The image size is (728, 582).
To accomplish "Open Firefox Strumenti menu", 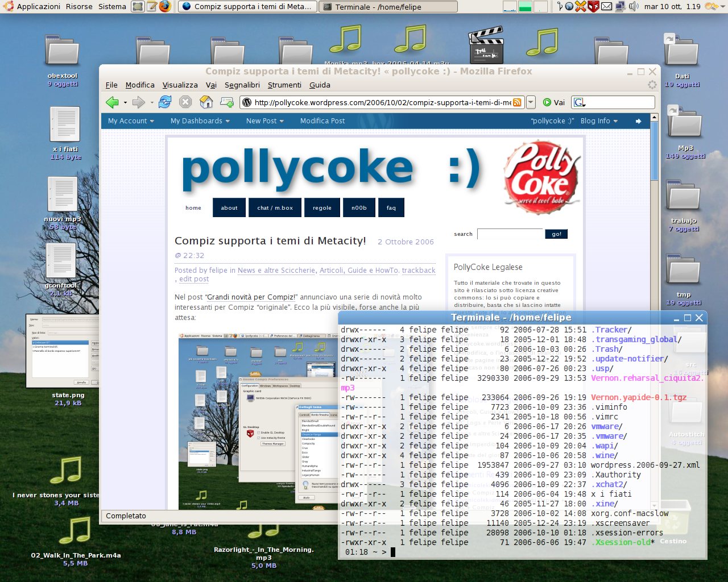I will point(284,85).
